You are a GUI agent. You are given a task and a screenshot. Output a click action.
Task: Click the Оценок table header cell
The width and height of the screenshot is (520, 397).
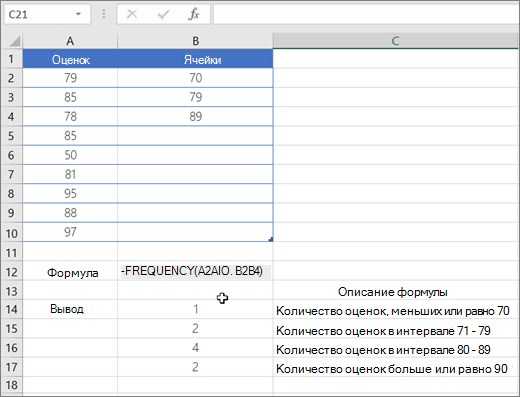point(70,59)
